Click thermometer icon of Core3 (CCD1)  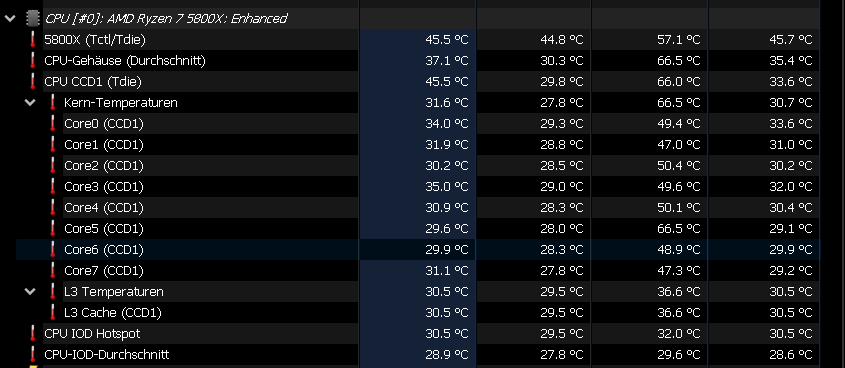coord(52,186)
